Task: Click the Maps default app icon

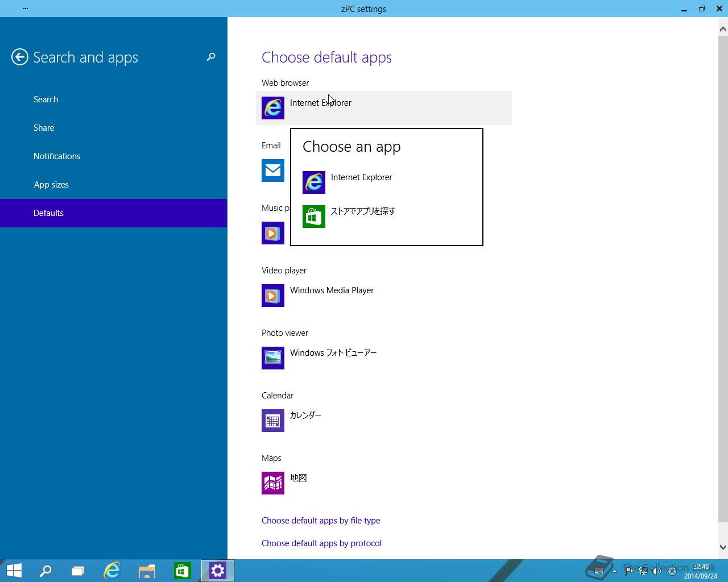Action: (273, 483)
